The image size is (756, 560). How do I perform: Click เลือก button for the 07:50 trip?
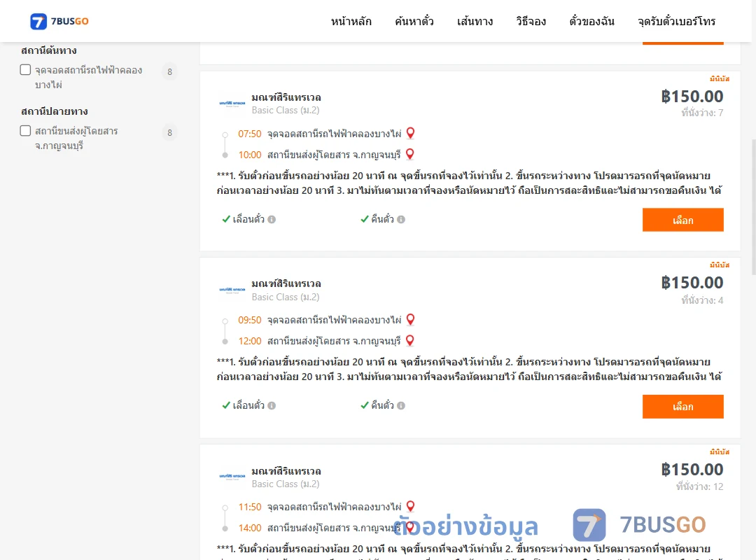click(682, 220)
